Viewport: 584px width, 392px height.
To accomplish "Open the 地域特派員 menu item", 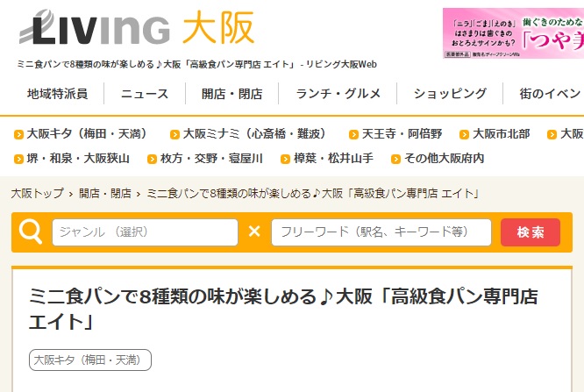I will (x=57, y=94).
